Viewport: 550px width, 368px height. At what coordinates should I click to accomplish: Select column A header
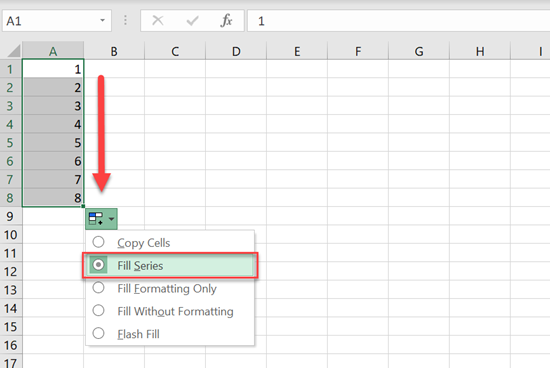pyautogui.click(x=53, y=51)
